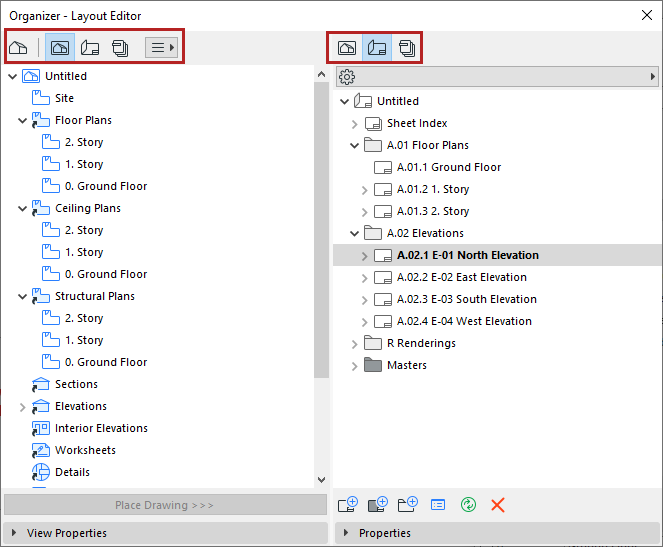
Task: Click the view map scrollbar up arrow
Action: tap(321, 74)
